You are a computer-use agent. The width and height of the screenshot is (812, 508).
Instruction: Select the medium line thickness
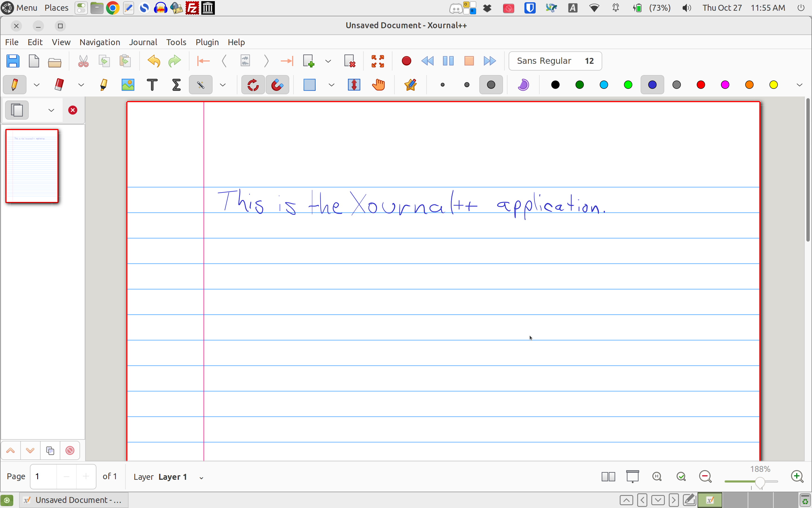(x=467, y=85)
